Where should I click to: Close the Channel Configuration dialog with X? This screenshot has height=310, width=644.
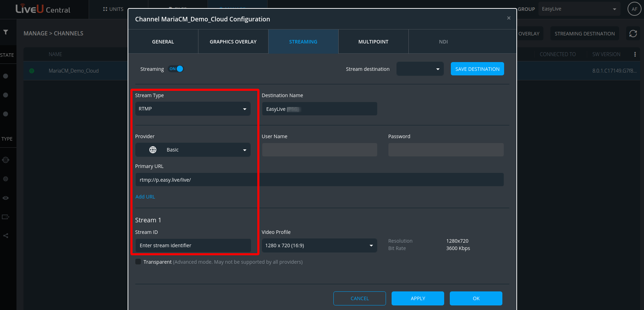coord(509,18)
